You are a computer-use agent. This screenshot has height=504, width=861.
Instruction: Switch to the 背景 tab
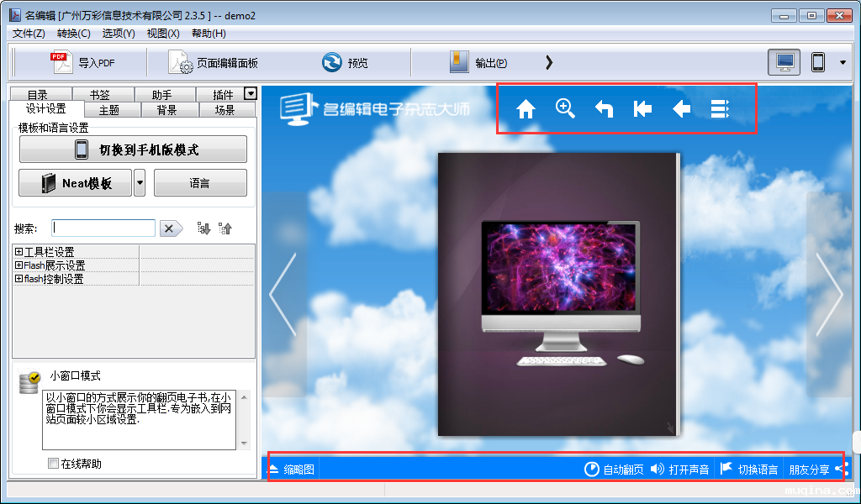tap(166, 110)
